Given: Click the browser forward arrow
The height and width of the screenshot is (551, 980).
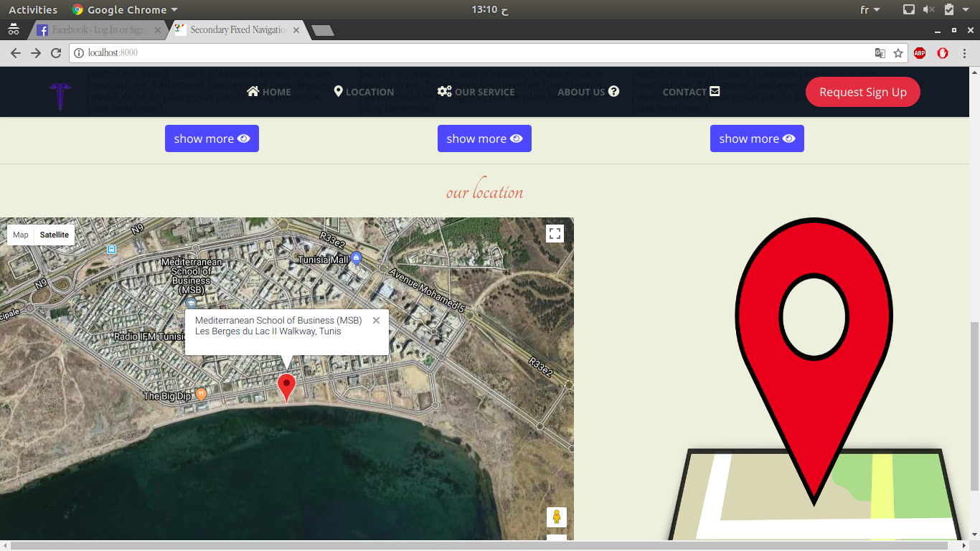Looking at the screenshot, I should click(x=36, y=53).
